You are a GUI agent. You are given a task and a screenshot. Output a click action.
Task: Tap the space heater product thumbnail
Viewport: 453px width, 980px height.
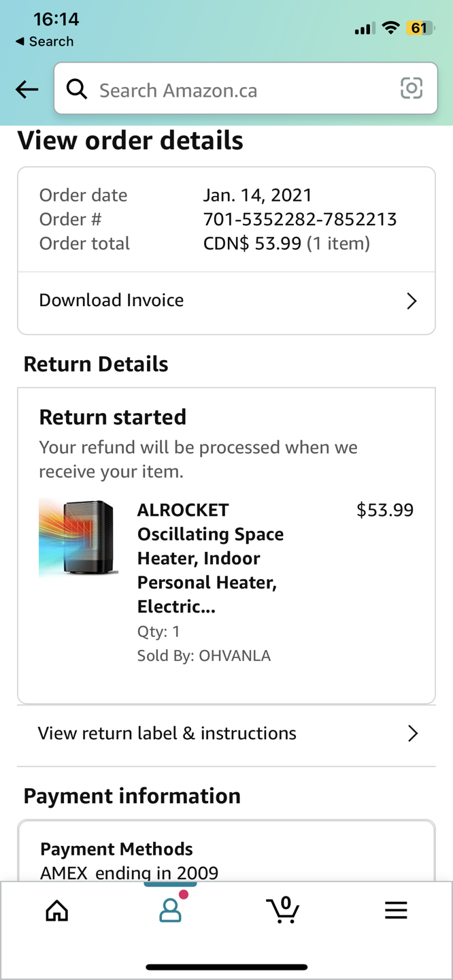click(78, 538)
